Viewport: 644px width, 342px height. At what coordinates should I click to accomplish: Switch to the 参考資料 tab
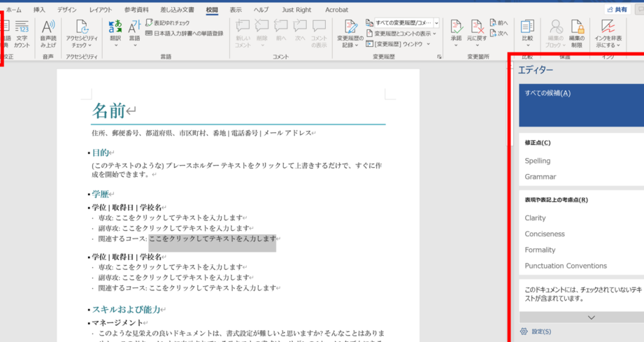point(136,10)
